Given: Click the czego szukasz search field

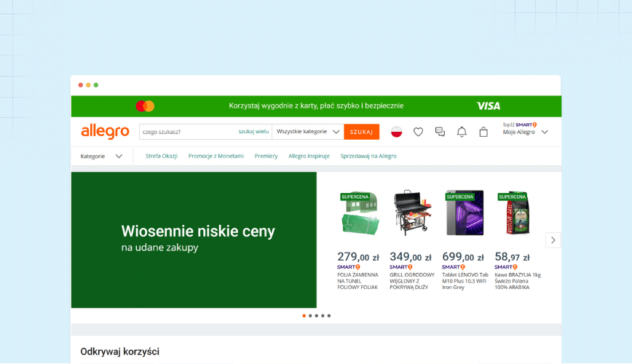Looking at the screenshot, I should tap(188, 132).
